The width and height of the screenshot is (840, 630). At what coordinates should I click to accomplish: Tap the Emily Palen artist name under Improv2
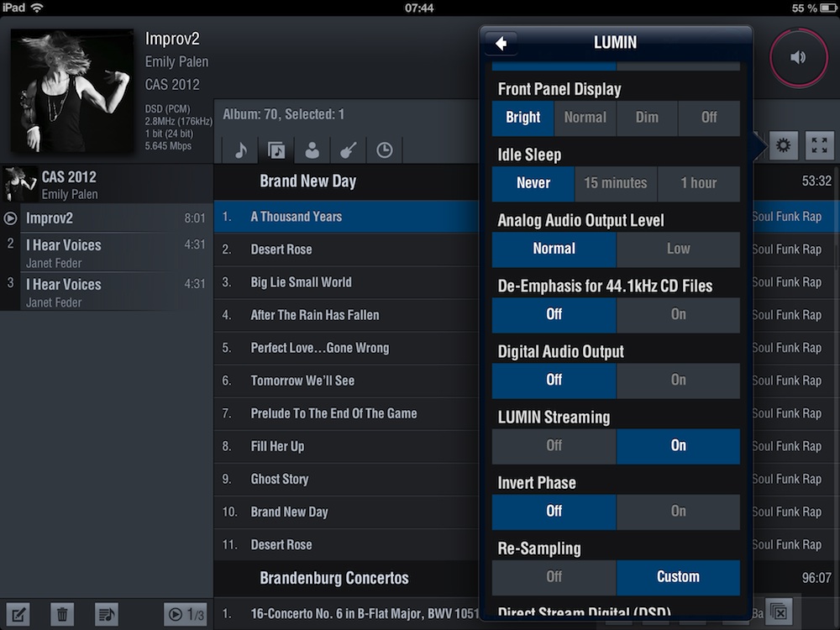(176, 61)
